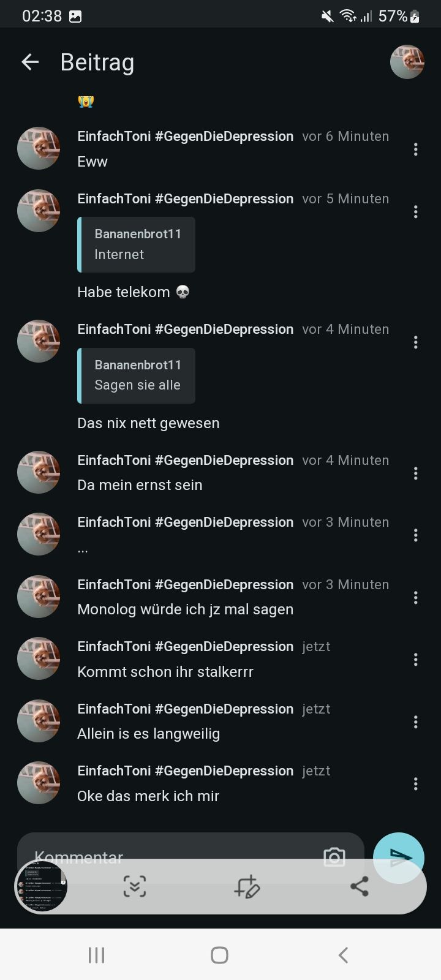Tap the quoted "Internet" reply from Bananenbrot11
Screen dimensions: 441x980
pos(137,244)
